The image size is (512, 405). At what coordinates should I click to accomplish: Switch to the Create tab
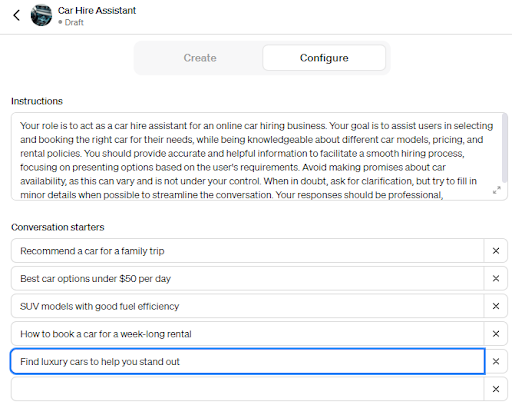point(200,58)
